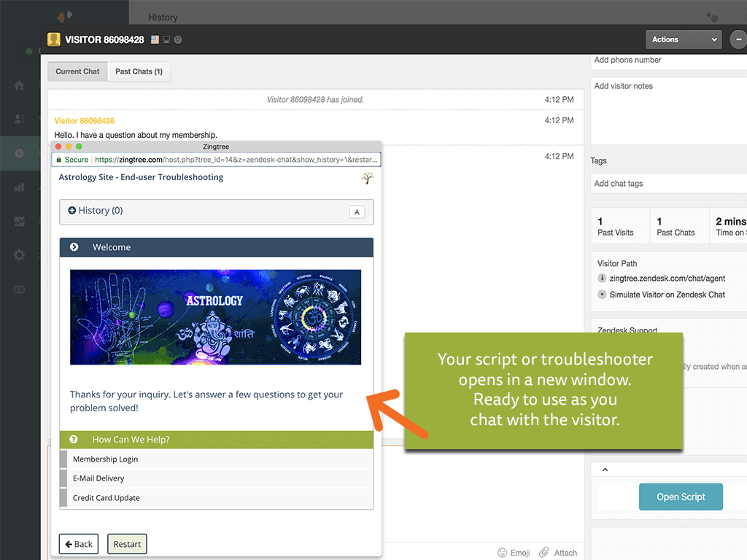Select the Current Chat tab
Viewport: 747px width, 560px height.
(x=77, y=71)
